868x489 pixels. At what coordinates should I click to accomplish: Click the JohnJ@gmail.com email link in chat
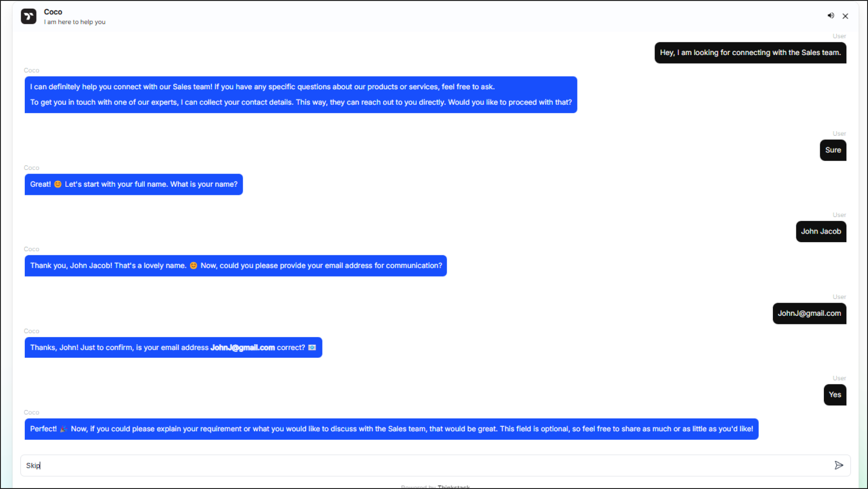click(x=242, y=347)
